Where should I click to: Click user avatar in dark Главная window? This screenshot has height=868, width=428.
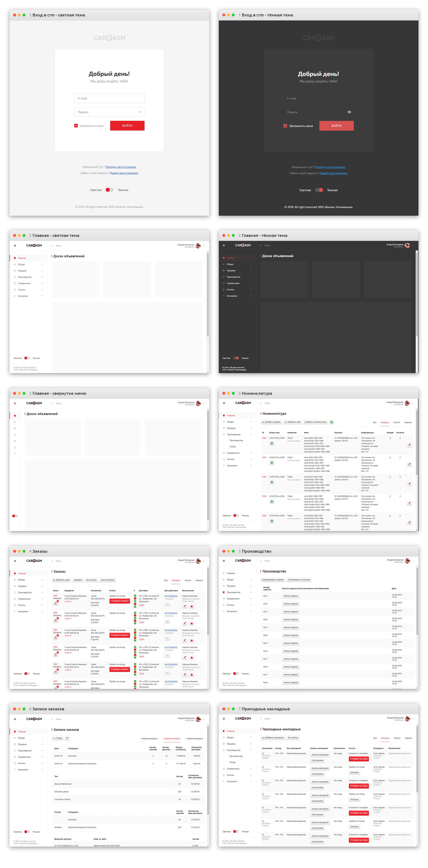click(x=407, y=245)
